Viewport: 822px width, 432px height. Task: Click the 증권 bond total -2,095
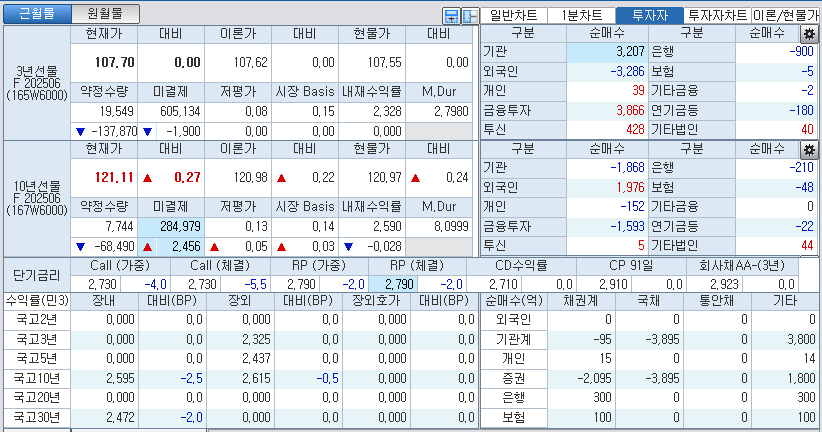pos(594,378)
